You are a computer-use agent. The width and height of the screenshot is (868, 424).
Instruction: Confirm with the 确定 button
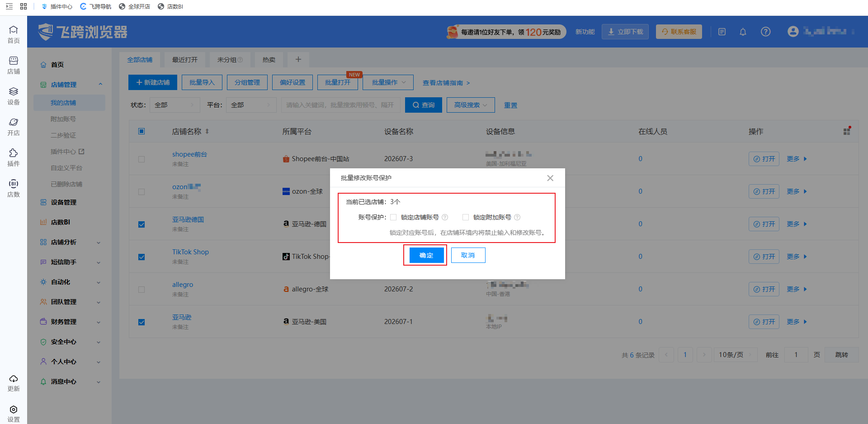[x=426, y=255]
